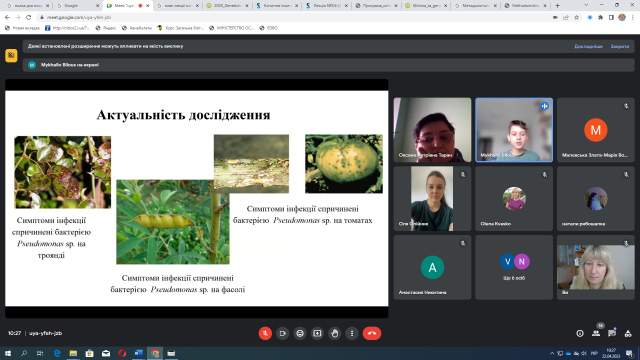Open the chat messages panel
The width and height of the screenshot is (640, 360).
612,333
